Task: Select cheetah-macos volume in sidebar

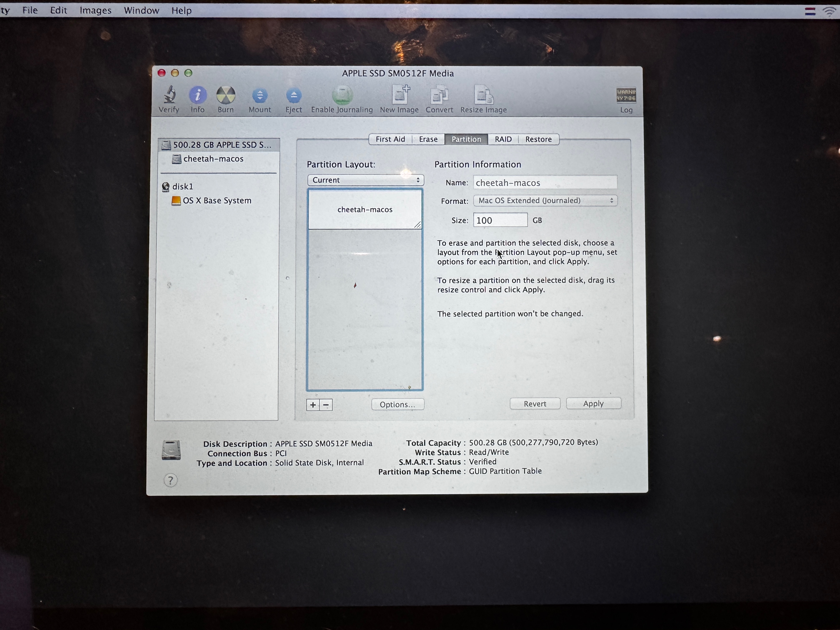Action: pyautogui.click(x=213, y=159)
